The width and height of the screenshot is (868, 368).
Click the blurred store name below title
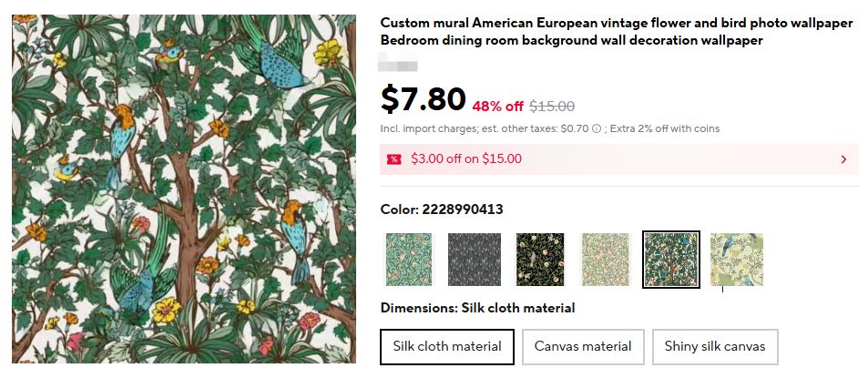(x=399, y=65)
